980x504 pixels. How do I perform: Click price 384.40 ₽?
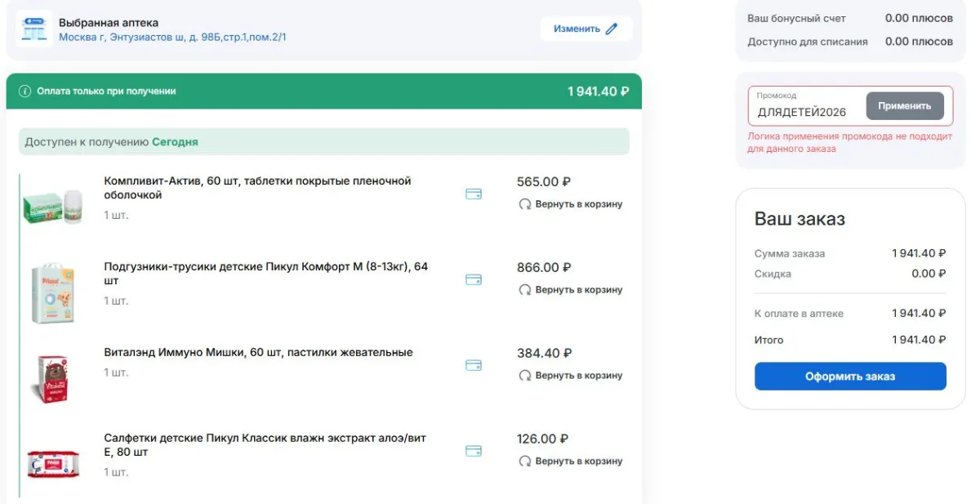(x=545, y=353)
